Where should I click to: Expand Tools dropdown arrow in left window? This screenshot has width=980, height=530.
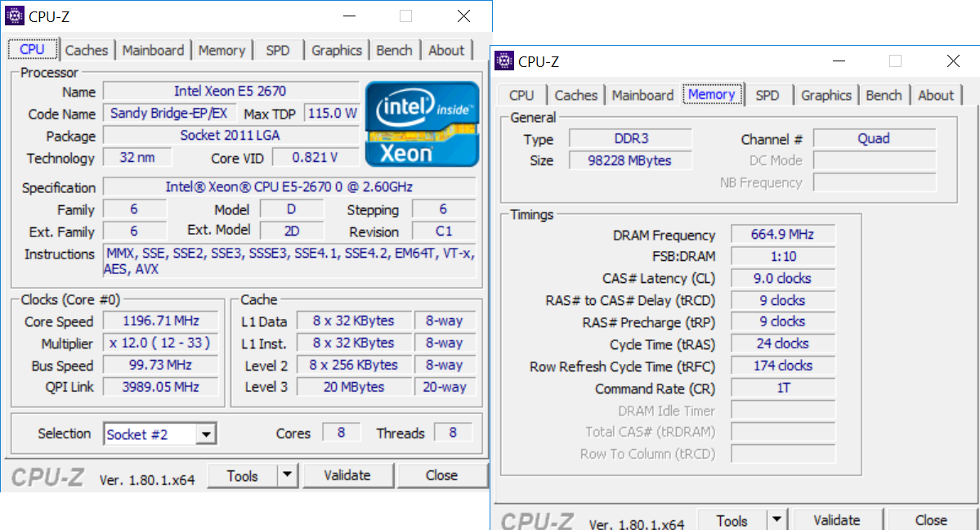click(287, 475)
